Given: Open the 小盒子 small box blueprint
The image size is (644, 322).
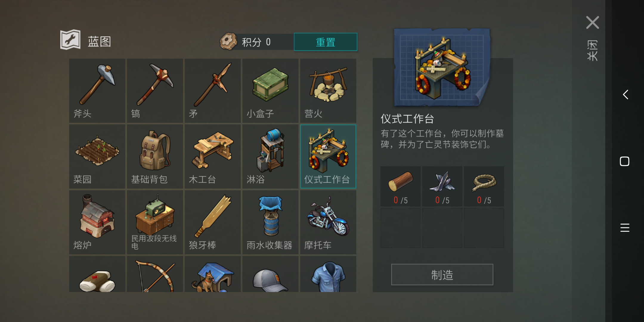Looking at the screenshot, I should 270,91.
